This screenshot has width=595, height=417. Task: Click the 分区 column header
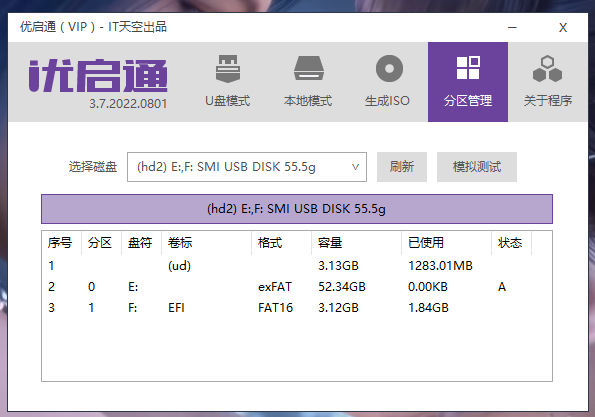click(101, 243)
